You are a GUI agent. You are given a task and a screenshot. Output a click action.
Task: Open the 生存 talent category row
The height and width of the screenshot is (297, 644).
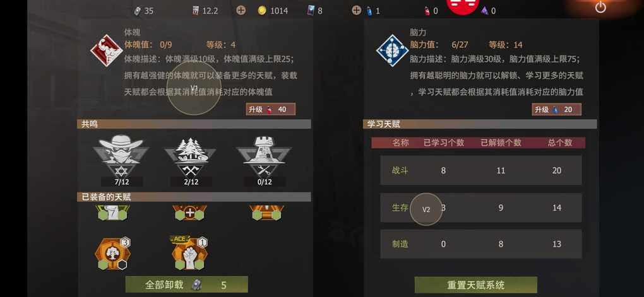480,207
